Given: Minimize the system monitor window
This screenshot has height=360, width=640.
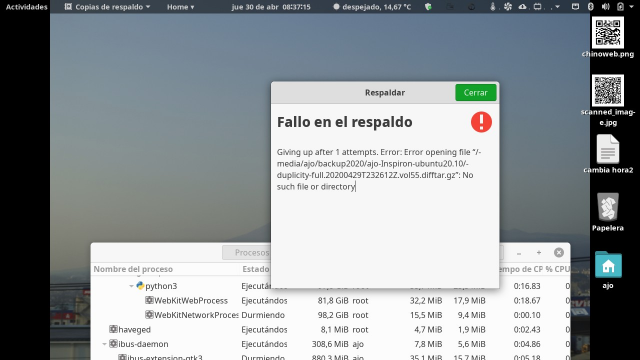Looking at the screenshot, I should pos(519,253).
